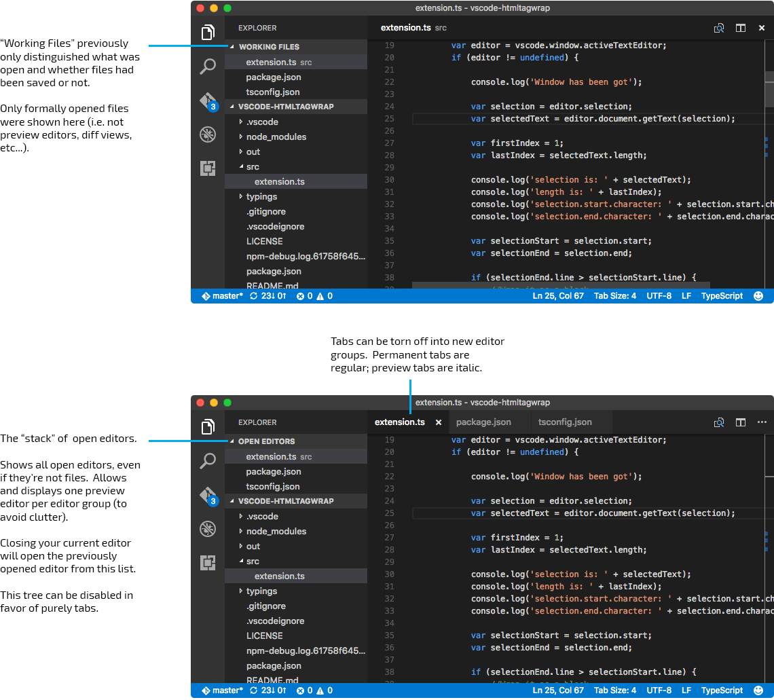The height and width of the screenshot is (700, 774).
Task: Click open changes icon in bottom window editor
Action: point(719,422)
